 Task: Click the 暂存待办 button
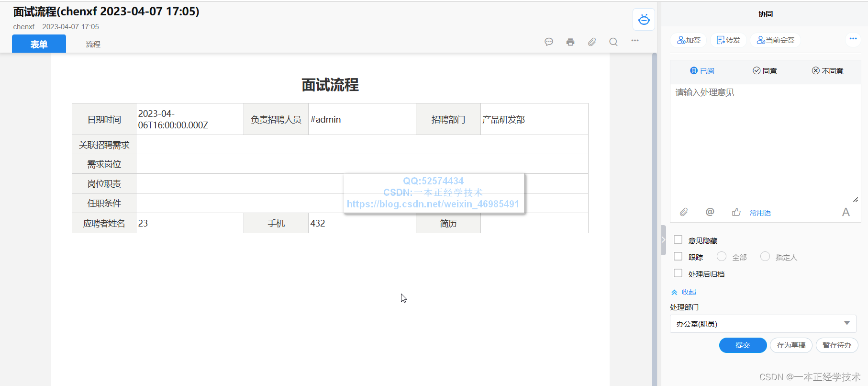click(x=837, y=345)
